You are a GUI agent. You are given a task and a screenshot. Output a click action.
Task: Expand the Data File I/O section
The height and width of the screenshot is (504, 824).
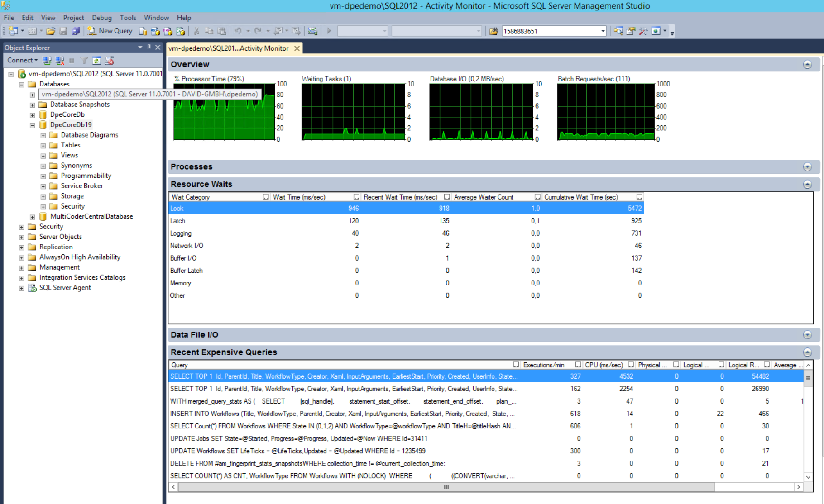(807, 335)
